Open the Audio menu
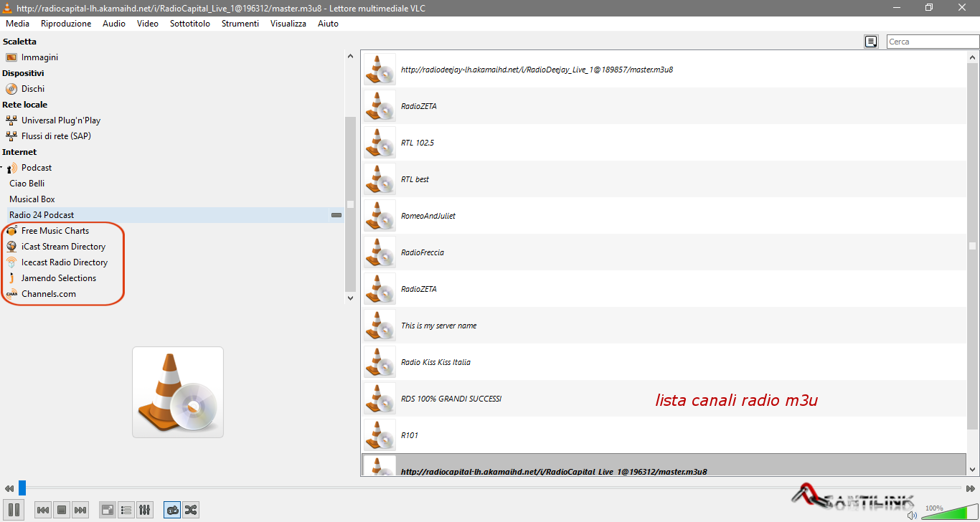 [114, 24]
